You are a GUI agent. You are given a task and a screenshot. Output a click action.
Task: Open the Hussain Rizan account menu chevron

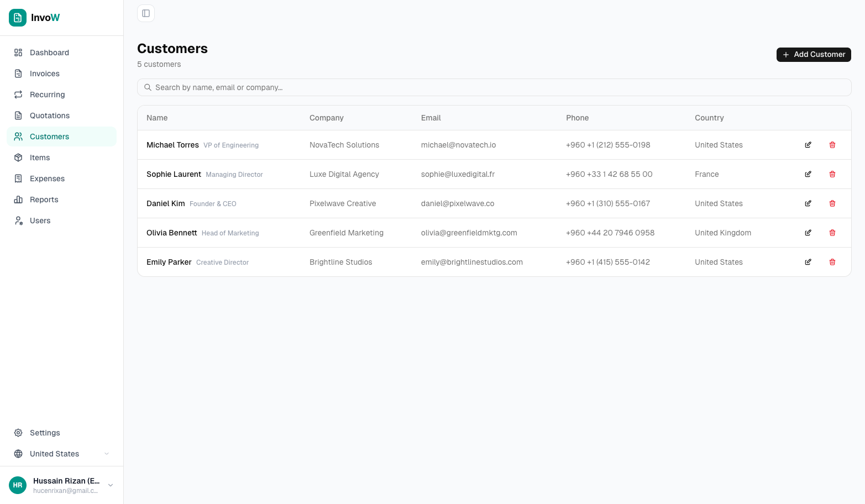tap(111, 485)
